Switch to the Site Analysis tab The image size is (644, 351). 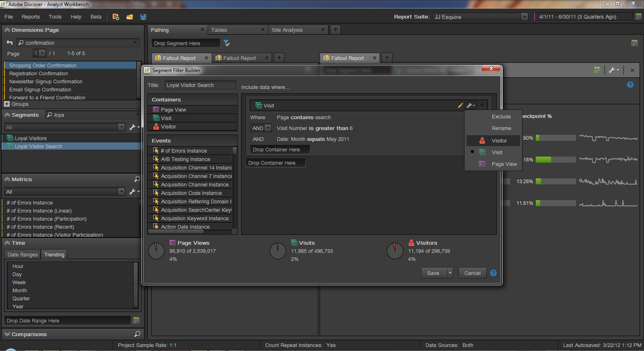[x=287, y=30]
